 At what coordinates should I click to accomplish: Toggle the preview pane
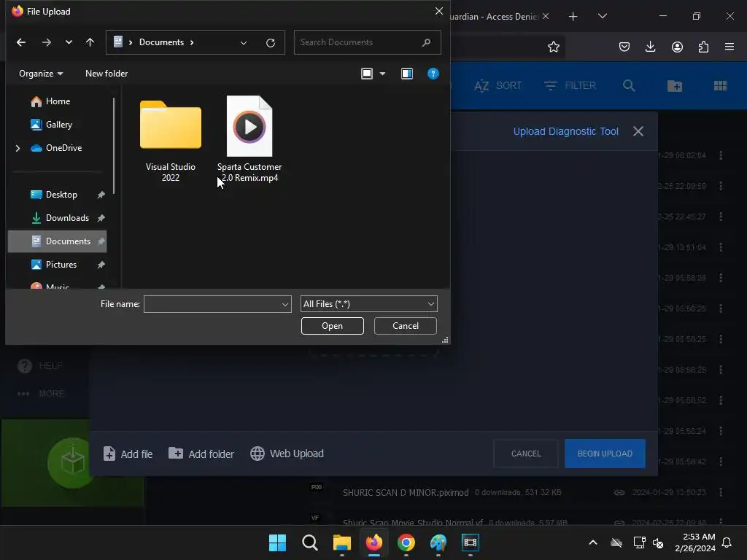(407, 74)
